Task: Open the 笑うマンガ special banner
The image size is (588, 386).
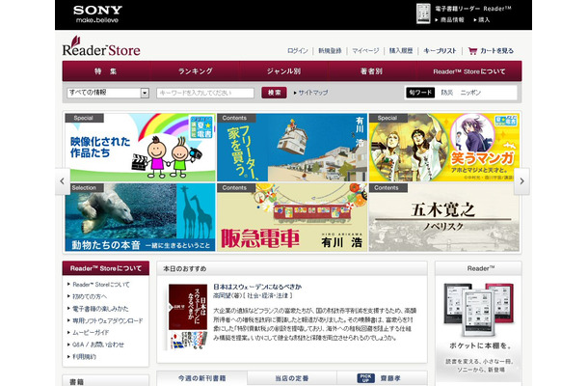Action: [444, 148]
